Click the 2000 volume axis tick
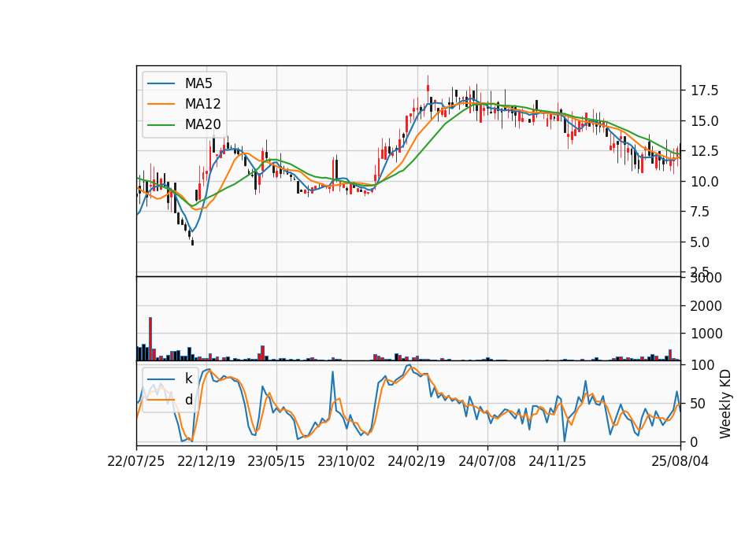 pos(706,306)
